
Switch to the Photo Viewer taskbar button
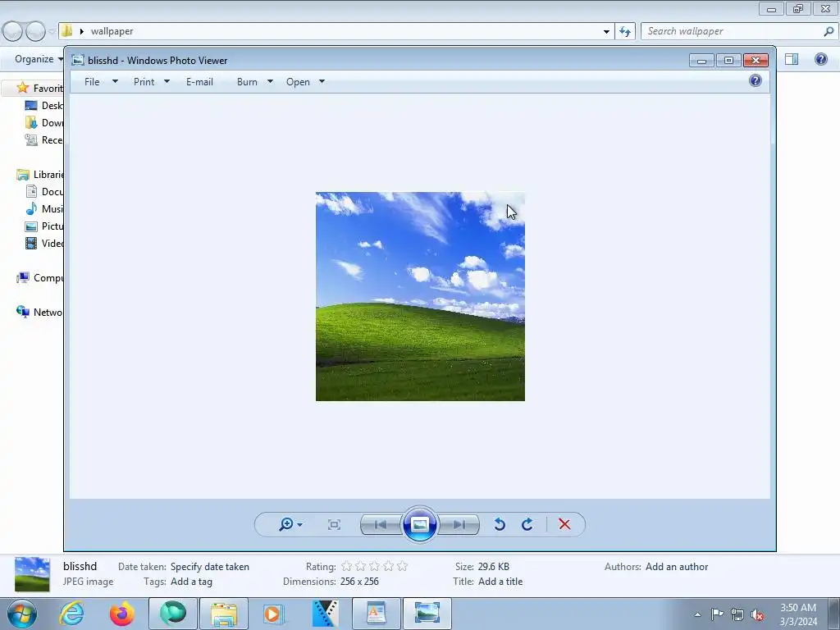(427, 614)
